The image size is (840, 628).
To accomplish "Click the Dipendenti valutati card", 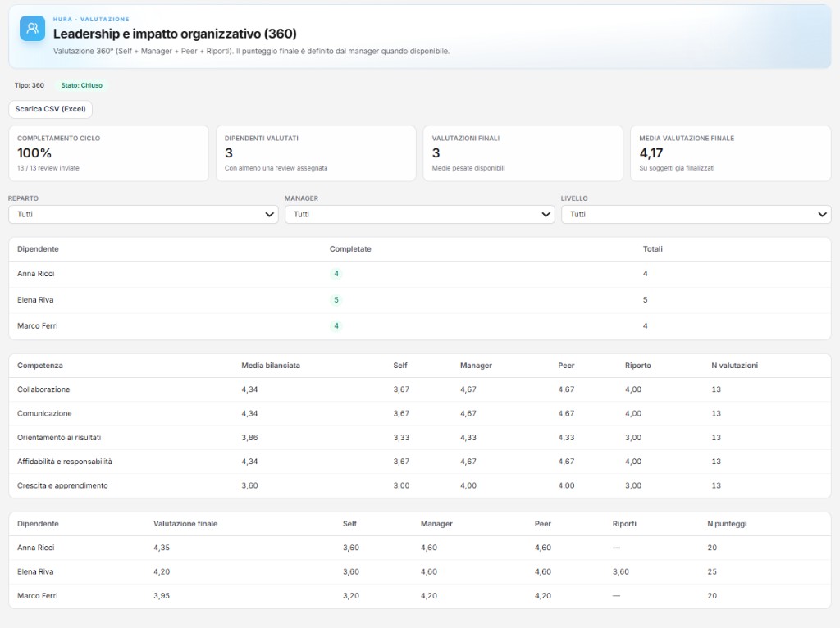I will point(316,153).
